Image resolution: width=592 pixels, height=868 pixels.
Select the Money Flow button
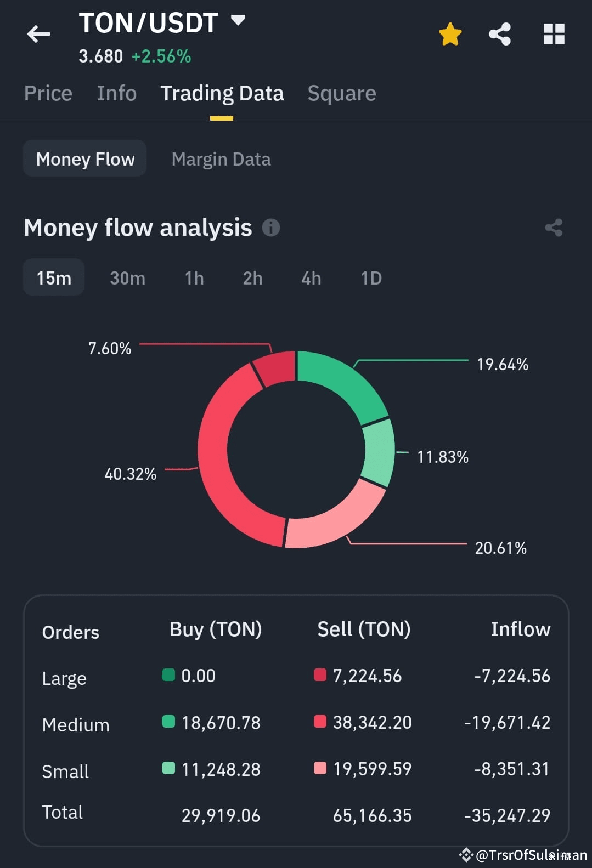click(85, 158)
